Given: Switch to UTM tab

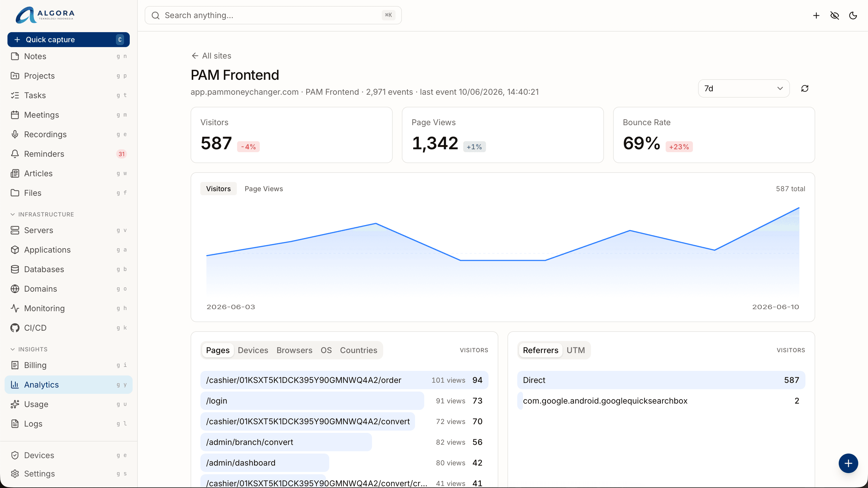Looking at the screenshot, I should 575,350.
